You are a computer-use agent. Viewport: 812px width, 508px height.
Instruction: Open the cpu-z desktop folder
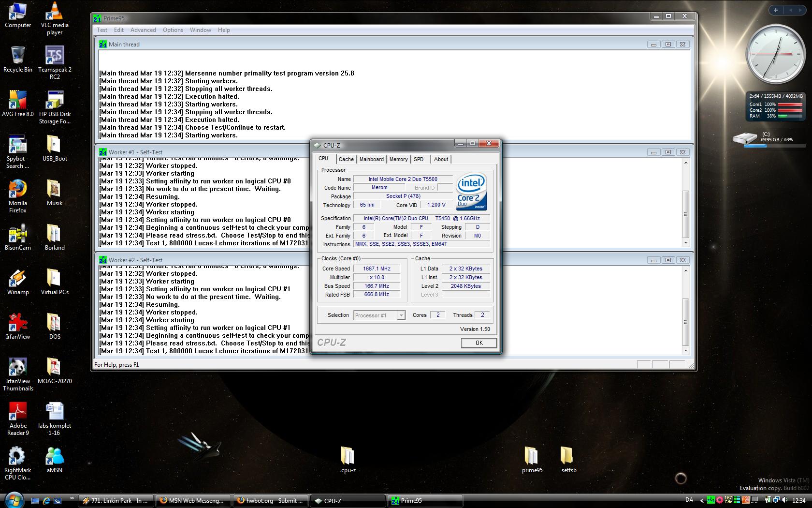tap(348, 460)
